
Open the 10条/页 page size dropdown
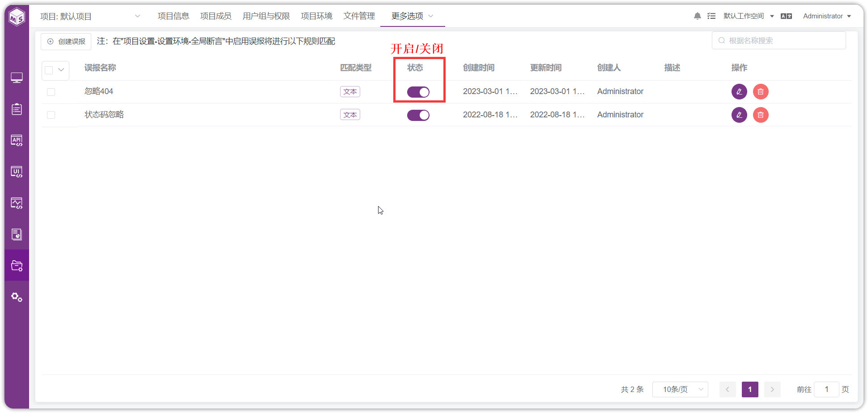click(680, 389)
